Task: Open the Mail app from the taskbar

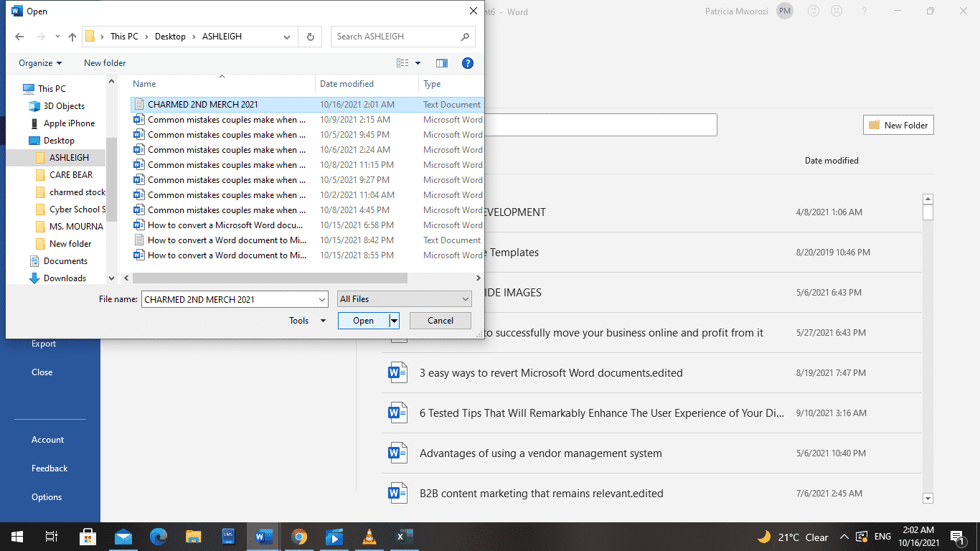Action: click(123, 537)
